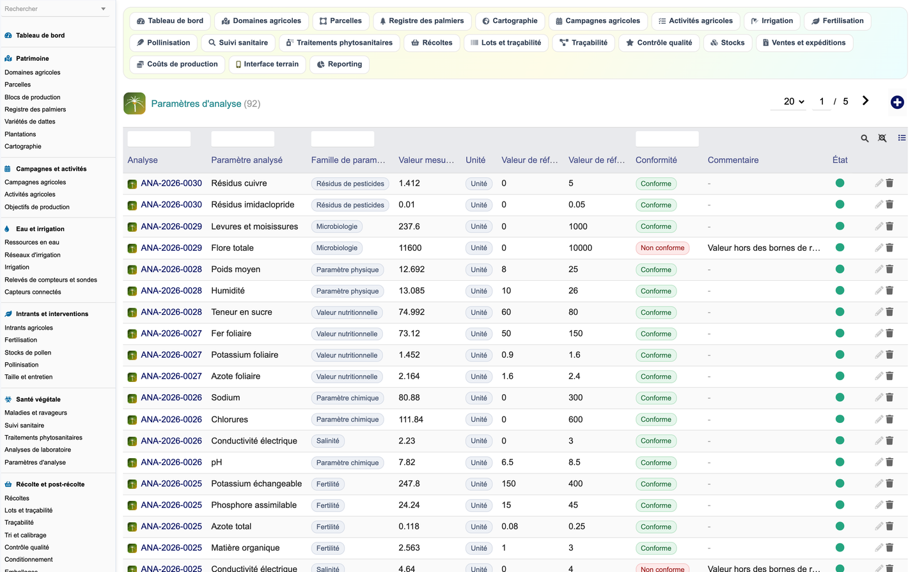Toggle green status dot for Résidus imidaclopride
The height and width of the screenshot is (572, 924).
click(840, 205)
